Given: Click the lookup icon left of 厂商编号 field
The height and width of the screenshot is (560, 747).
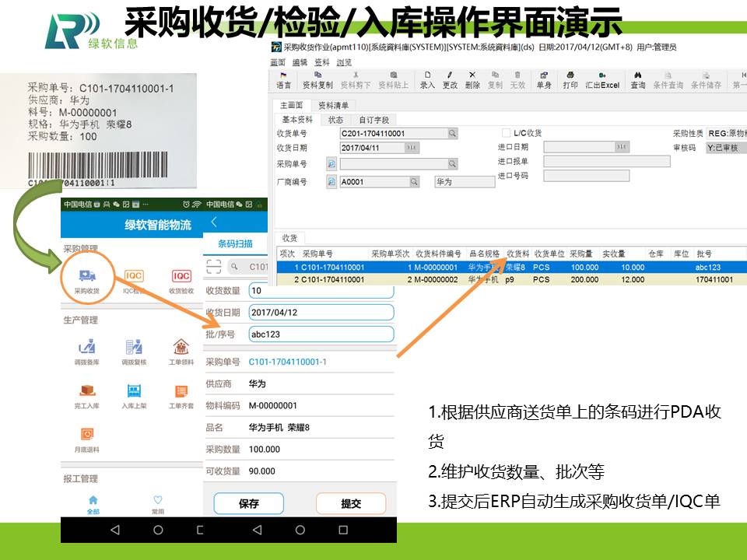Looking at the screenshot, I should (331, 181).
